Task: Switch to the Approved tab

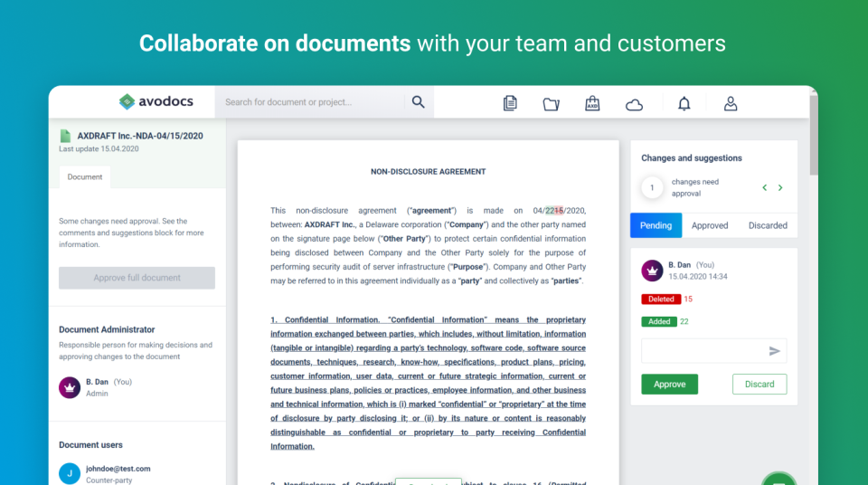Action: pyautogui.click(x=710, y=225)
